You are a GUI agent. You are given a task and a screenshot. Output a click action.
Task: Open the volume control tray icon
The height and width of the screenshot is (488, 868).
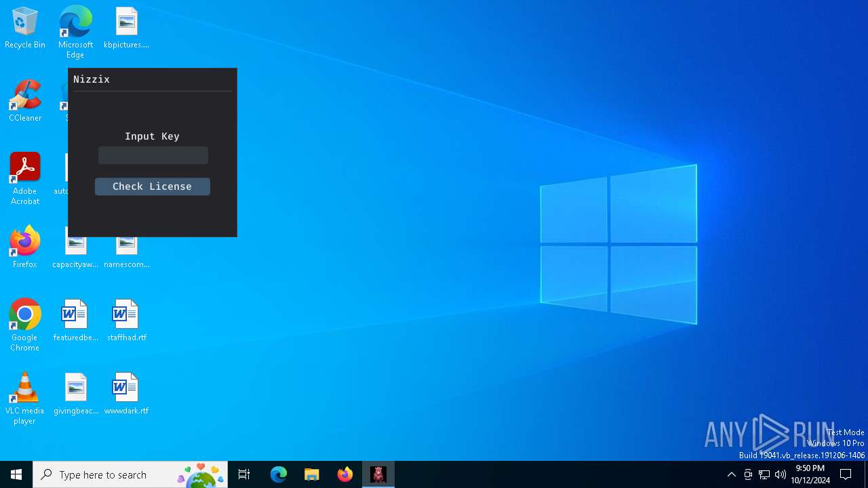(781, 474)
